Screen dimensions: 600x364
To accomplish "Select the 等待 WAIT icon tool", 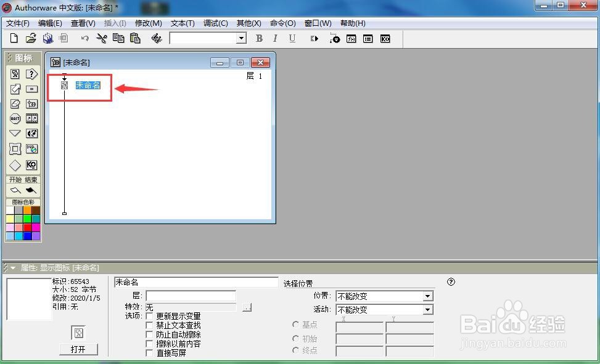I will pos(15,118).
